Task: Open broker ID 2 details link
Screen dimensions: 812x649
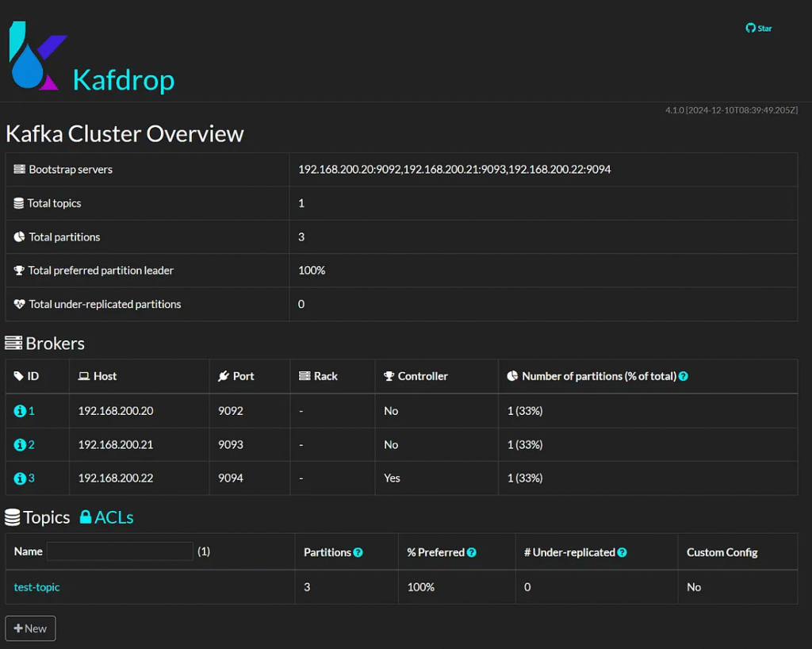Action: [32, 444]
